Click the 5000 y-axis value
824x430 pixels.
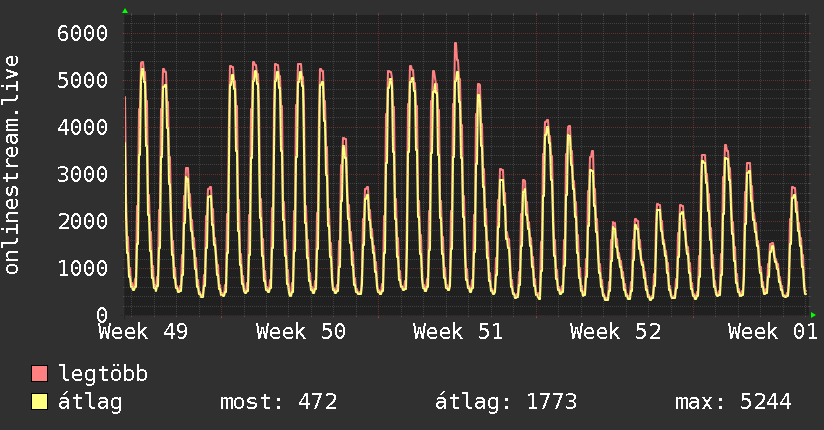click(83, 80)
